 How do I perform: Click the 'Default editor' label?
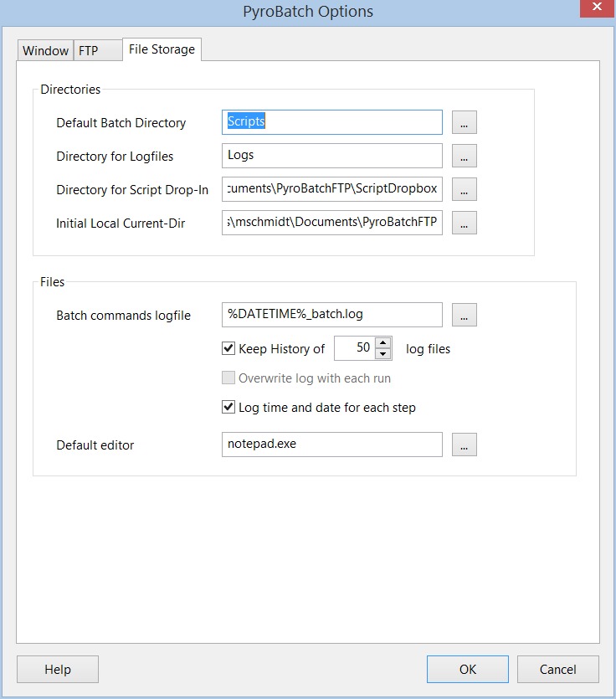coord(95,445)
